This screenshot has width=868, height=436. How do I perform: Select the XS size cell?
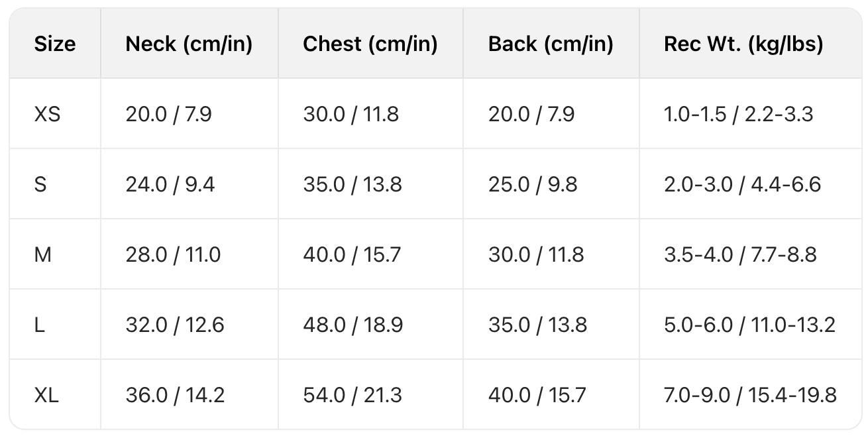[47, 115]
